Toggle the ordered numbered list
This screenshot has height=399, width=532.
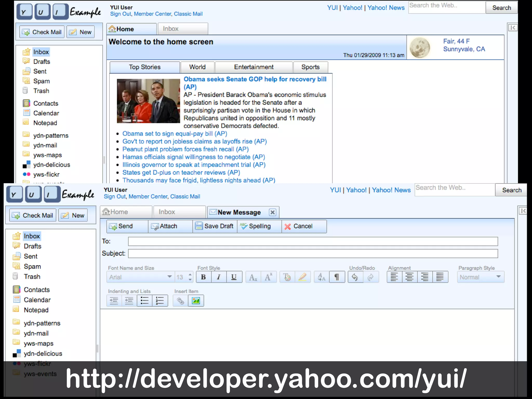pos(160,301)
